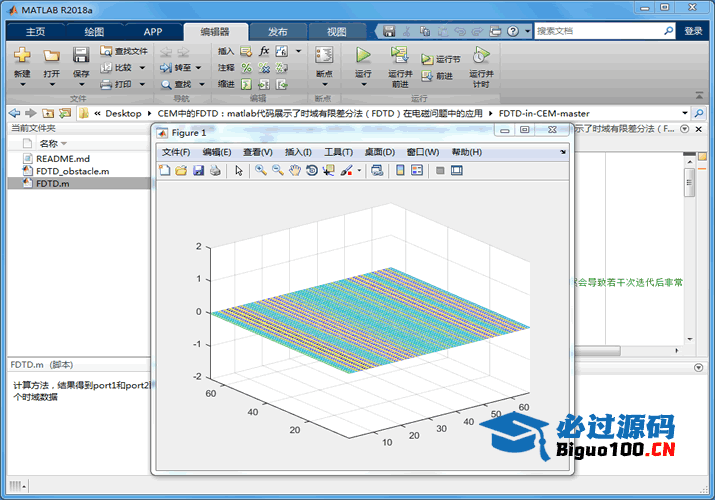
Task: Open the 查看(V) menu in Figure 1
Action: [258, 152]
